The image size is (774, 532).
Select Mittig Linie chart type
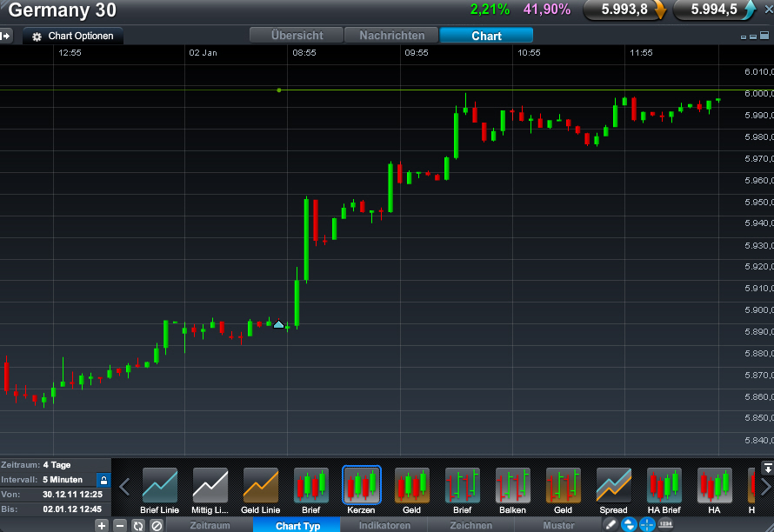coord(210,491)
